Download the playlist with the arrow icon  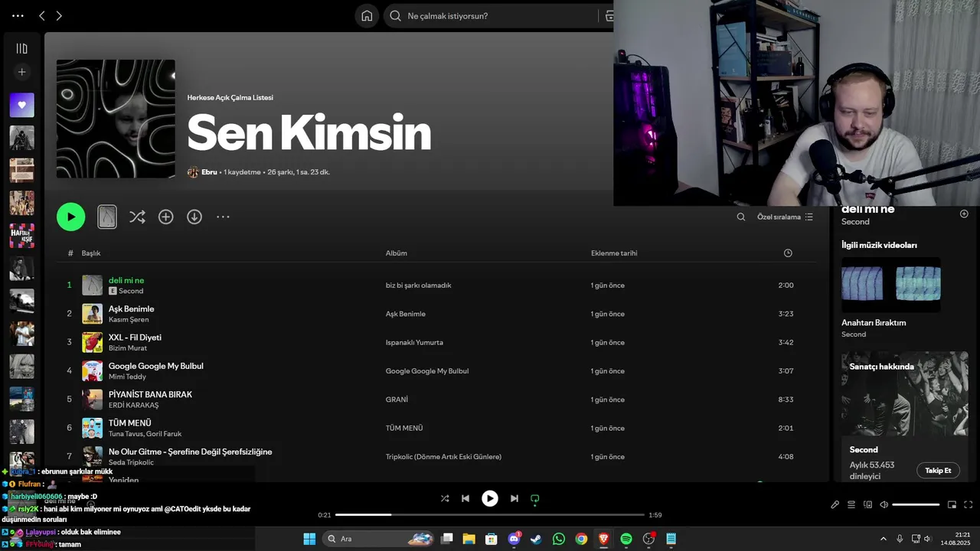(x=194, y=217)
